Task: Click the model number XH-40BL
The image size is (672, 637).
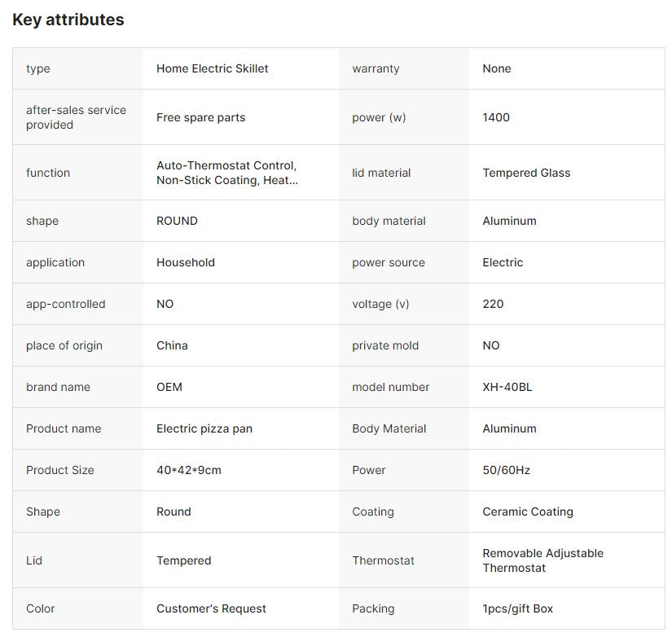Action: [x=507, y=387]
